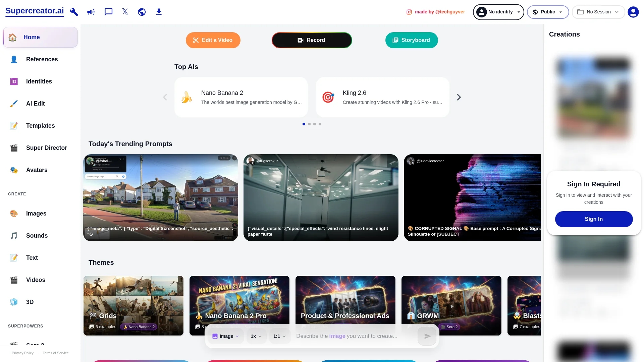Select the third carousel page dot
644x362 pixels.
pyautogui.click(x=315, y=124)
